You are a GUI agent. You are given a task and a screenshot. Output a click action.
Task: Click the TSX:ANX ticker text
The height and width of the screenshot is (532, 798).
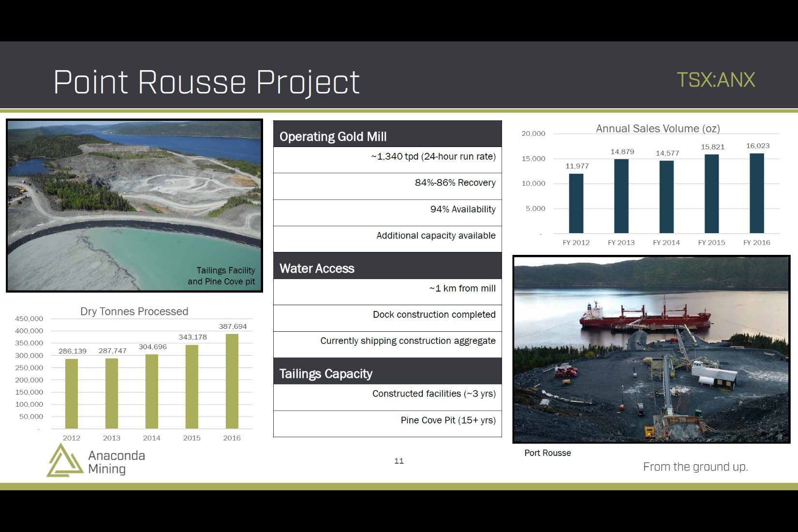716,80
